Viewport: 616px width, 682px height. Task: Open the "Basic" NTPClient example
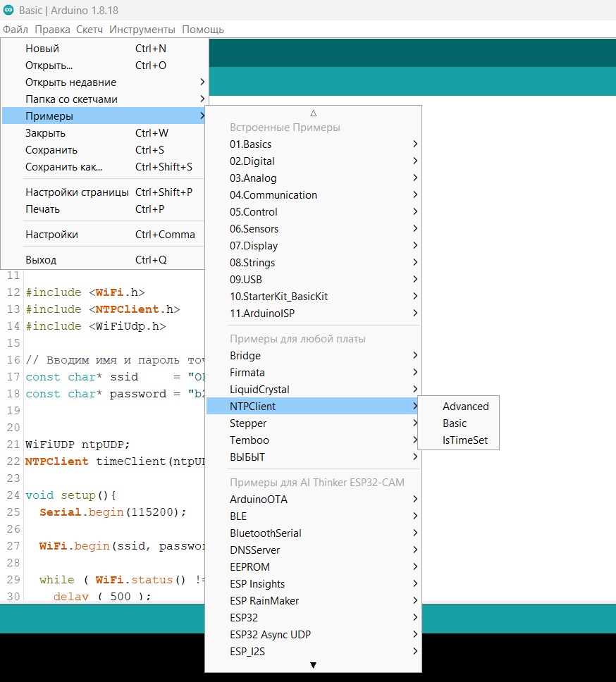point(455,423)
